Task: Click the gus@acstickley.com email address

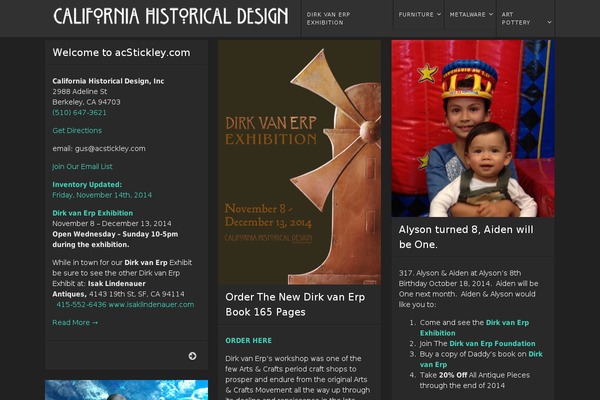Action: coord(110,149)
